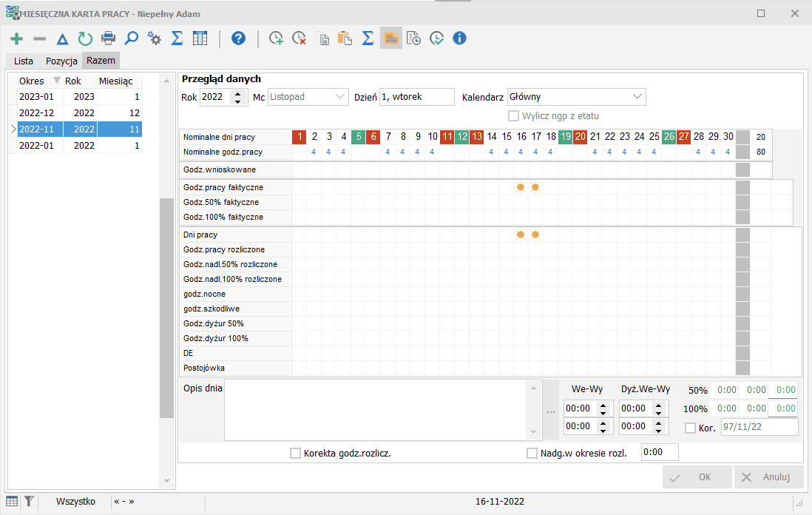Click the gear settings icon in toolbar
Viewport: 812px width, 515px height.
[x=154, y=38]
